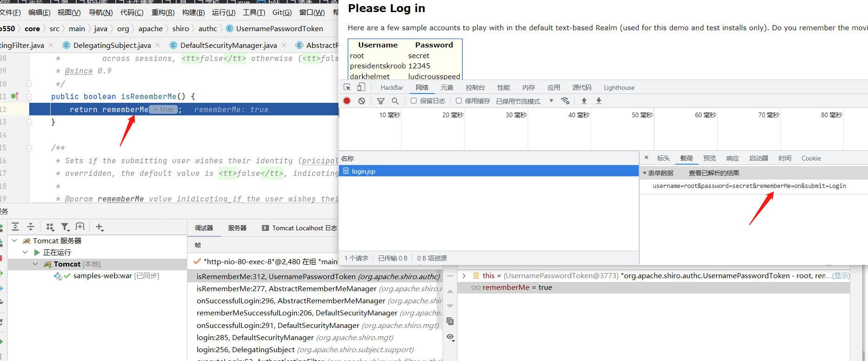Image resolution: width=868 pixels, height=361 pixels.
Task: Open the 调试器 debugger tab
Action: 204,228
